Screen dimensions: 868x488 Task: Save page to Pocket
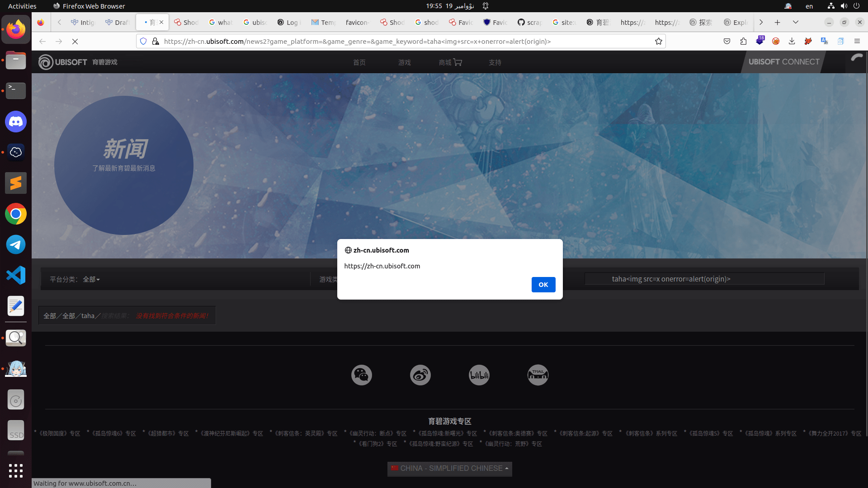(x=726, y=41)
